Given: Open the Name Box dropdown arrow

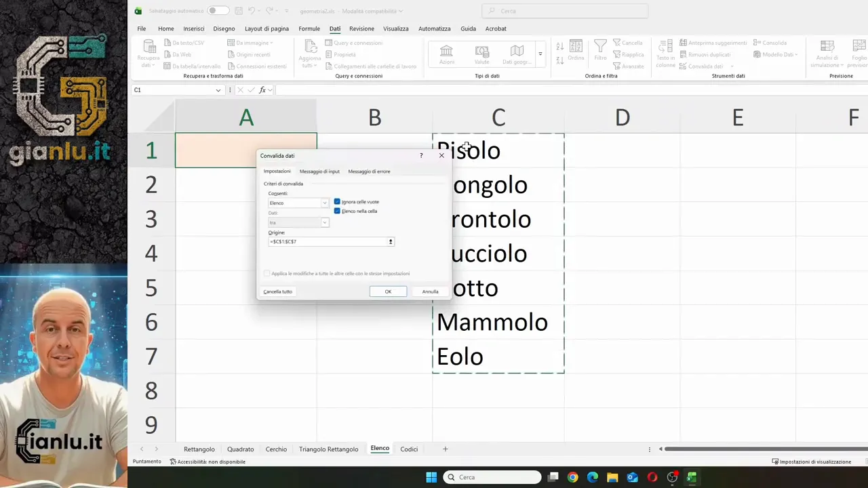Looking at the screenshot, I should pyautogui.click(x=218, y=90).
